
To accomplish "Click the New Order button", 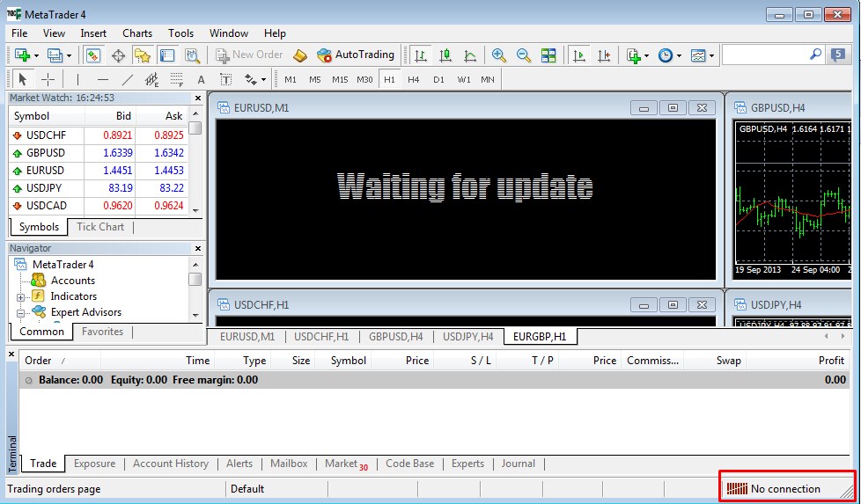I will click(x=249, y=55).
